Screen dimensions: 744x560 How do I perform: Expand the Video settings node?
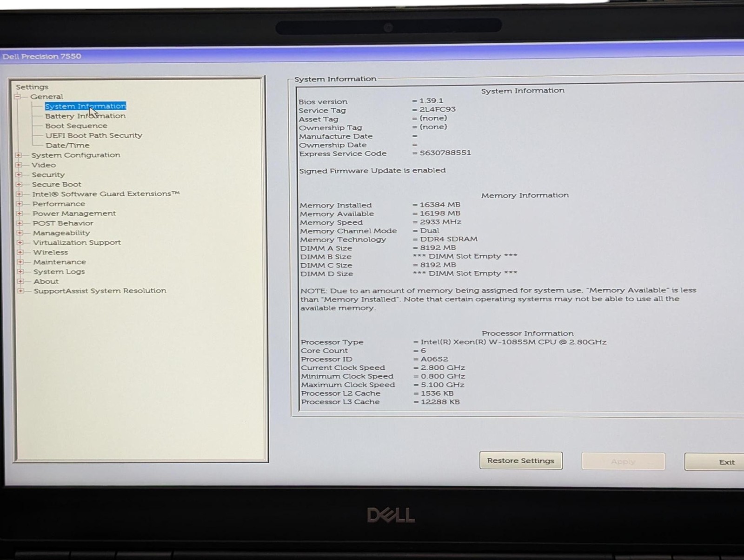coord(19,165)
